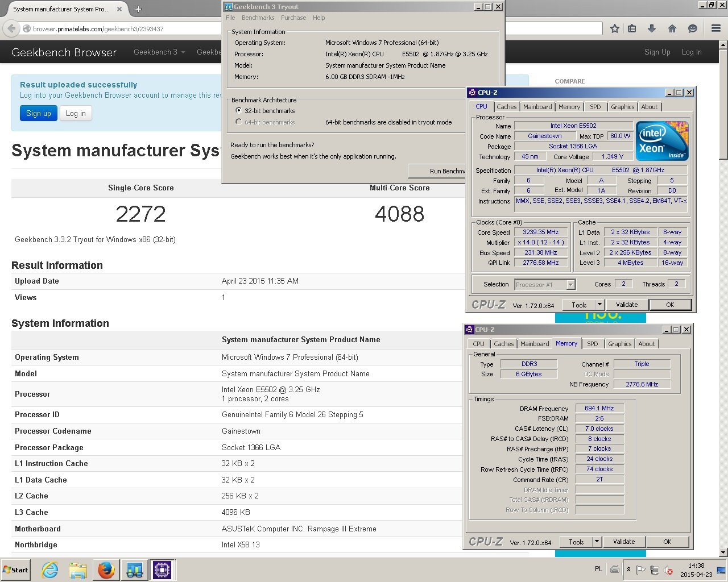
Task: Open the Geekbench File menu
Action: tap(230, 18)
